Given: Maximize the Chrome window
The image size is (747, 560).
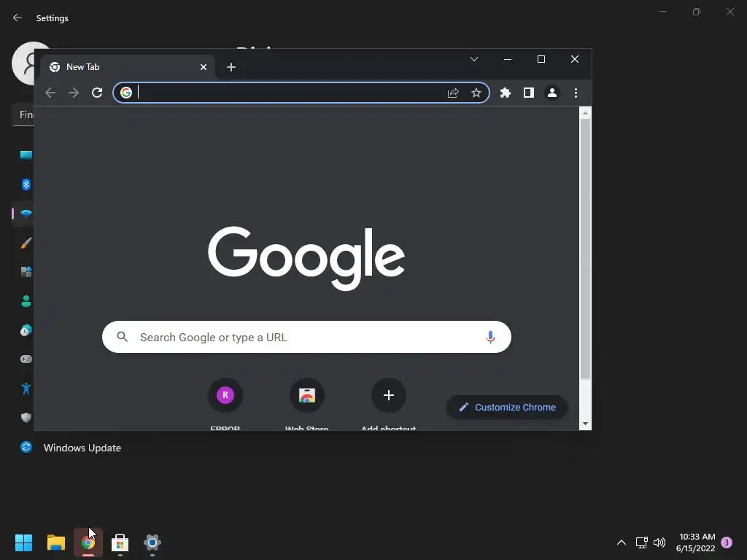Looking at the screenshot, I should [x=541, y=59].
